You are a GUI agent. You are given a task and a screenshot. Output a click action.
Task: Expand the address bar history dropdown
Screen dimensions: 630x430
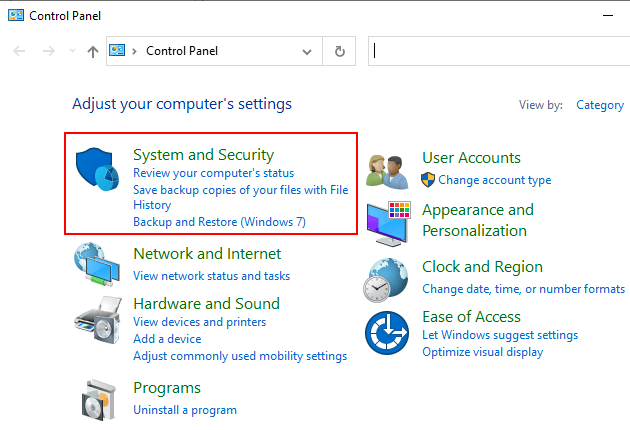point(307,52)
